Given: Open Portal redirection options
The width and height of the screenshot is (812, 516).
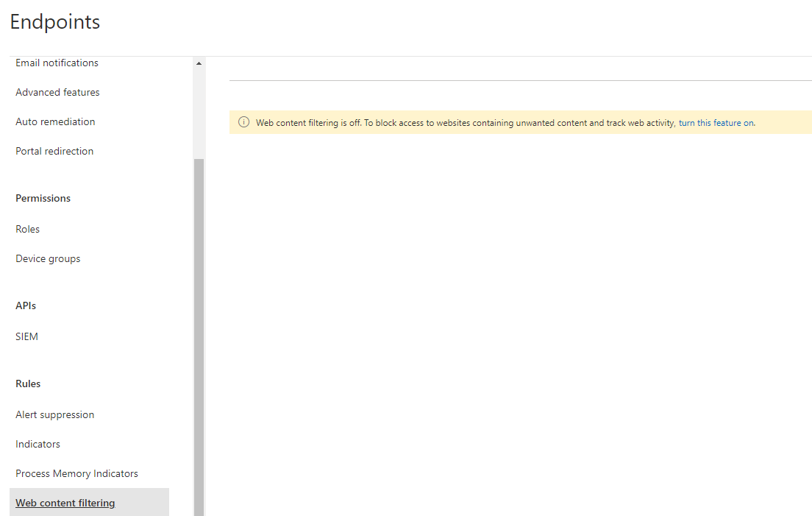Looking at the screenshot, I should click(x=54, y=151).
